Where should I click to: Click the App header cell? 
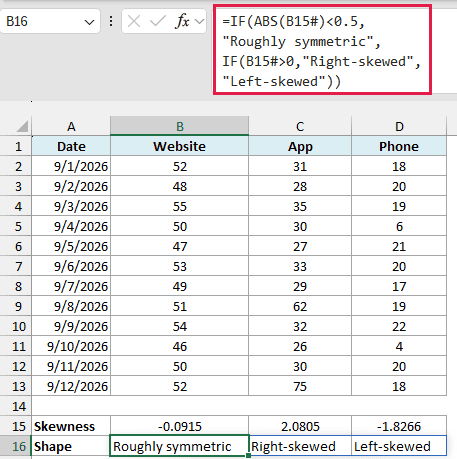tap(300, 146)
